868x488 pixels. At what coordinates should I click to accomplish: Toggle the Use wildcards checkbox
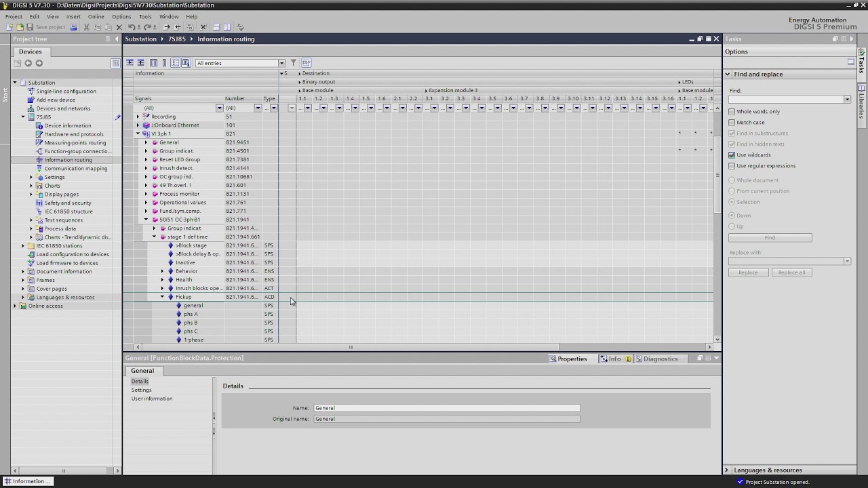(732, 155)
